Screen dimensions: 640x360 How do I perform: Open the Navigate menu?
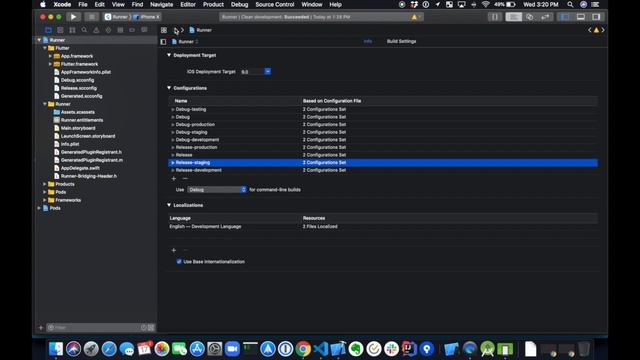[161, 4]
